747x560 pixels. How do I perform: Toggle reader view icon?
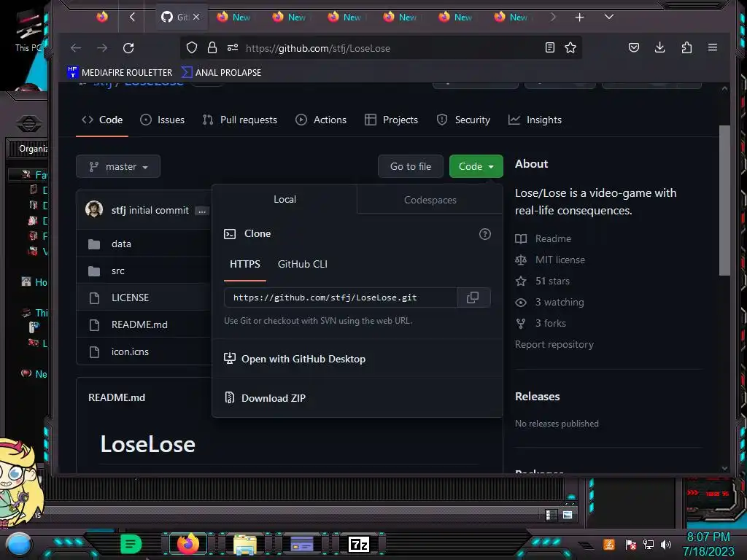[x=550, y=47]
